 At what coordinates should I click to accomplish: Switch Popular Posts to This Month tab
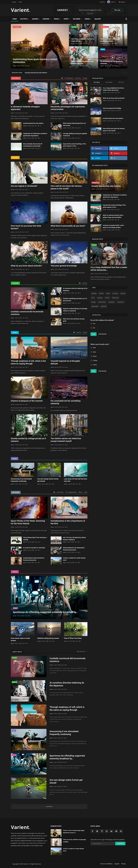(x=109, y=82)
